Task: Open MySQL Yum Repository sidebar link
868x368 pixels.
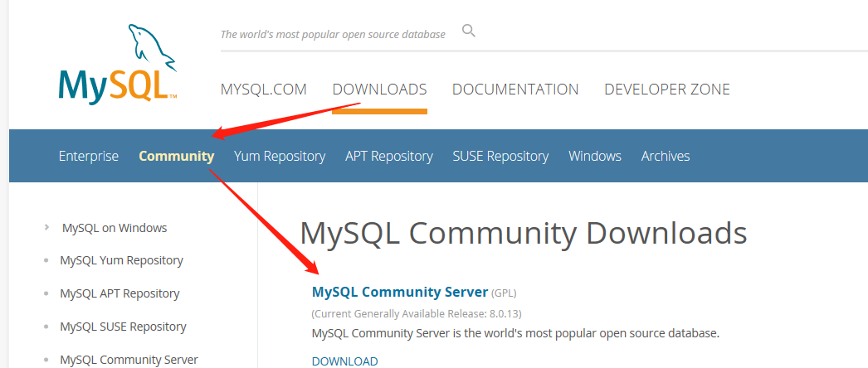Action: (x=122, y=260)
